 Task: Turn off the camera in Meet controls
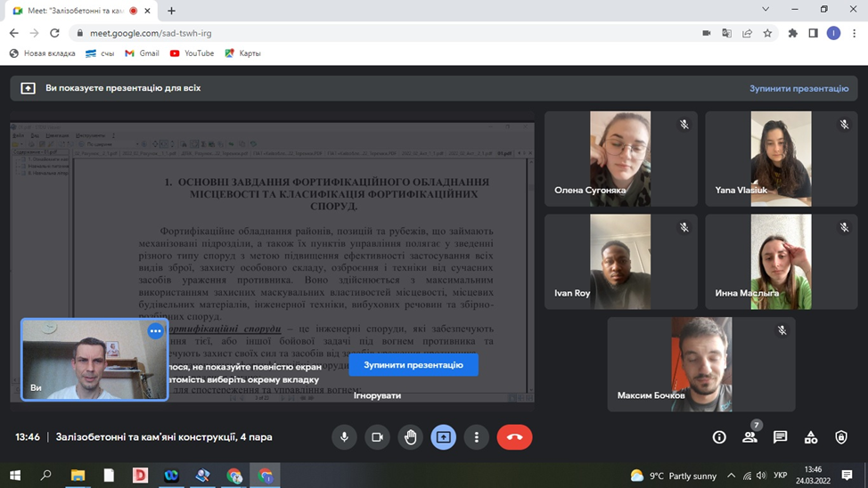378,437
